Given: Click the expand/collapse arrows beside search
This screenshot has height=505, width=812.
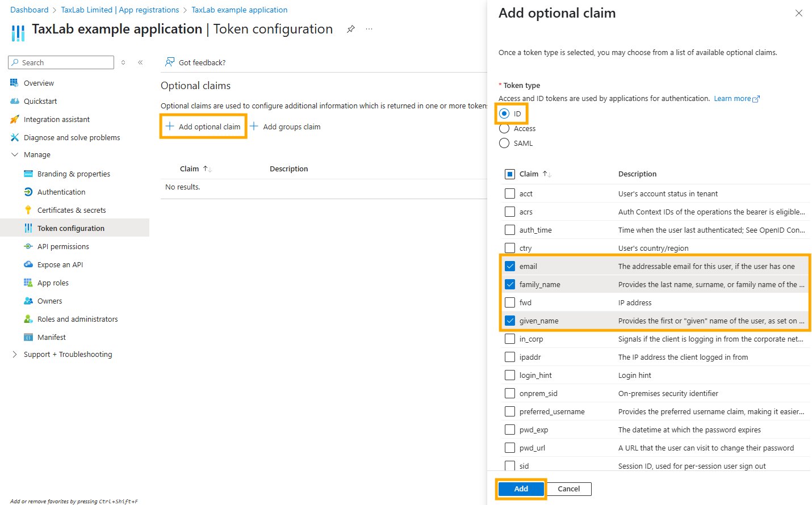Looking at the screenshot, I should (123, 62).
